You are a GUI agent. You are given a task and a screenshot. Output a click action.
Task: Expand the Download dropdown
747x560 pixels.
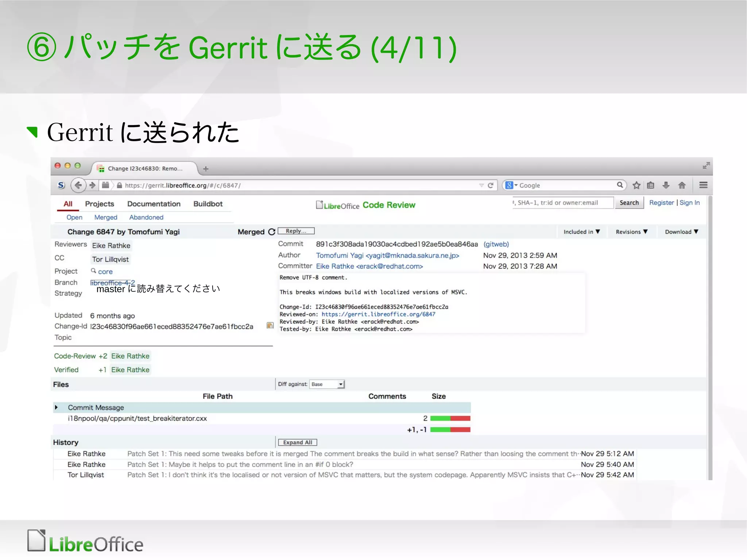point(681,232)
